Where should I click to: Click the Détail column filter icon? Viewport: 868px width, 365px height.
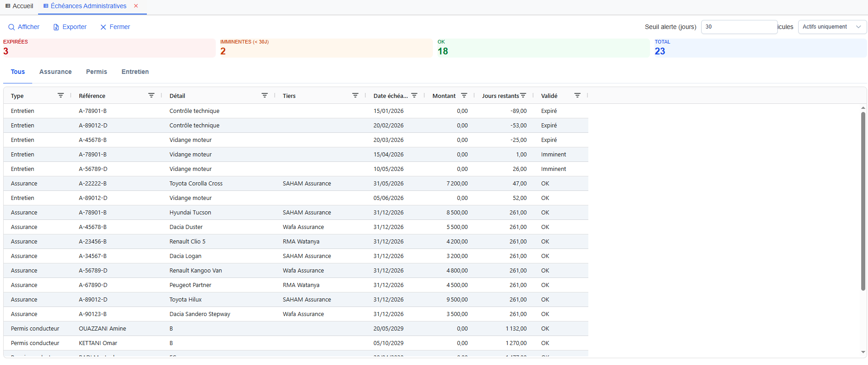coord(265,95)
